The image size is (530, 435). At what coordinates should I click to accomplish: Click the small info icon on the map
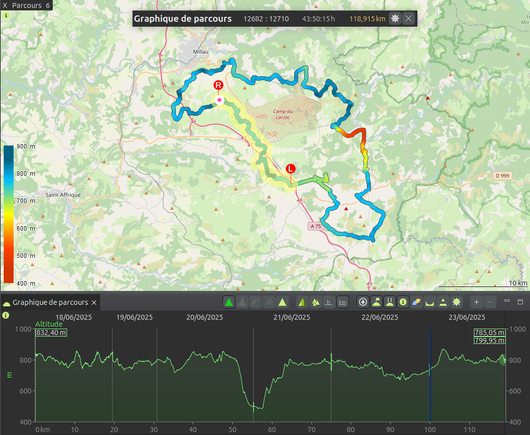tap(6, 15)
